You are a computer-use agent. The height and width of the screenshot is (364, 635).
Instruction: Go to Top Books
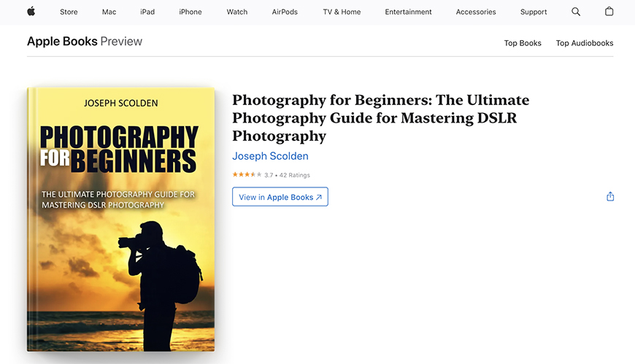click(x=523, y=43)
